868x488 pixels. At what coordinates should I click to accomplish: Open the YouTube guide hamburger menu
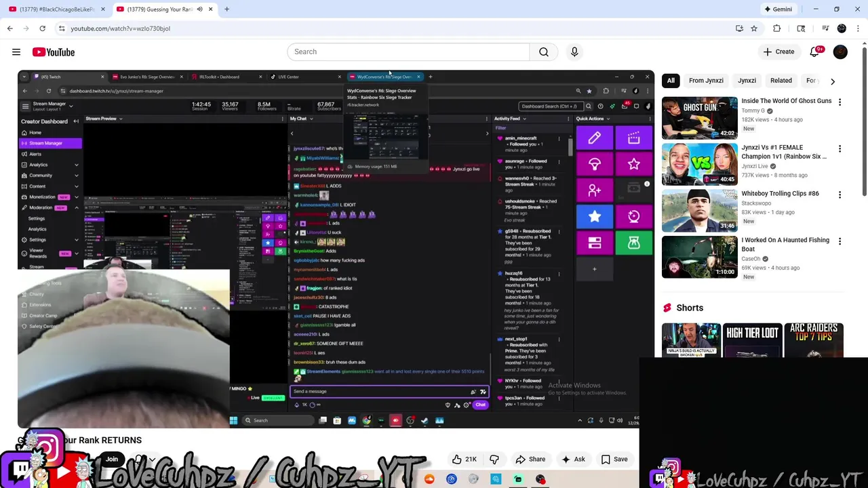[16, 52]
